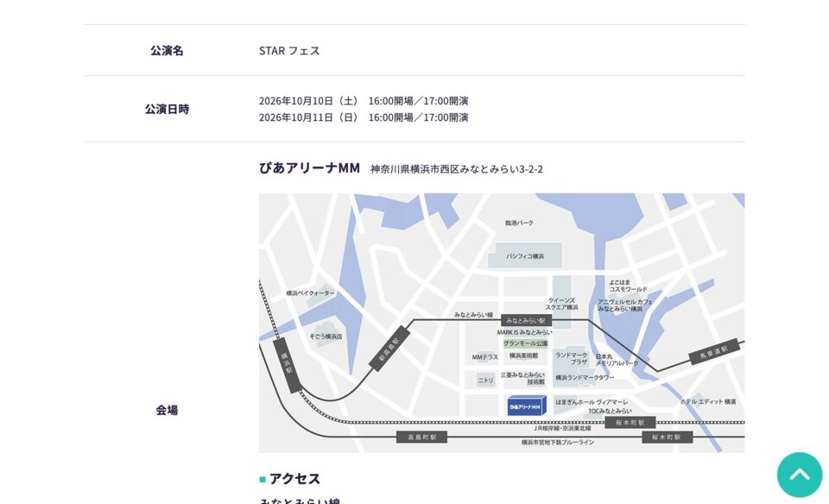
Task: Click the MARK IS みなとみらい label
Action: [x=524, y=332]
